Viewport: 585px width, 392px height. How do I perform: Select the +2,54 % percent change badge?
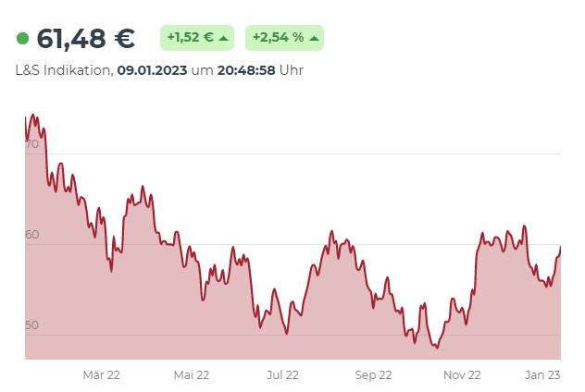(x=284, y=39)
